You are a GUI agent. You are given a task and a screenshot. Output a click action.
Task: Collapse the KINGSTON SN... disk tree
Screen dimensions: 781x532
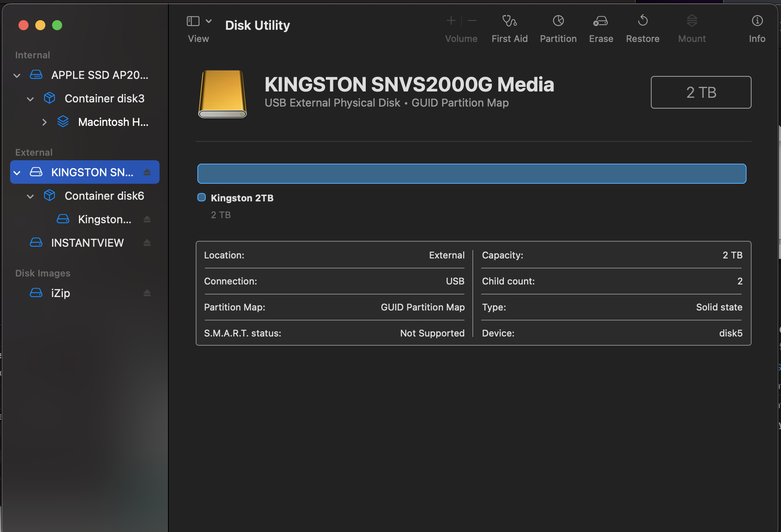coord(17,173)
